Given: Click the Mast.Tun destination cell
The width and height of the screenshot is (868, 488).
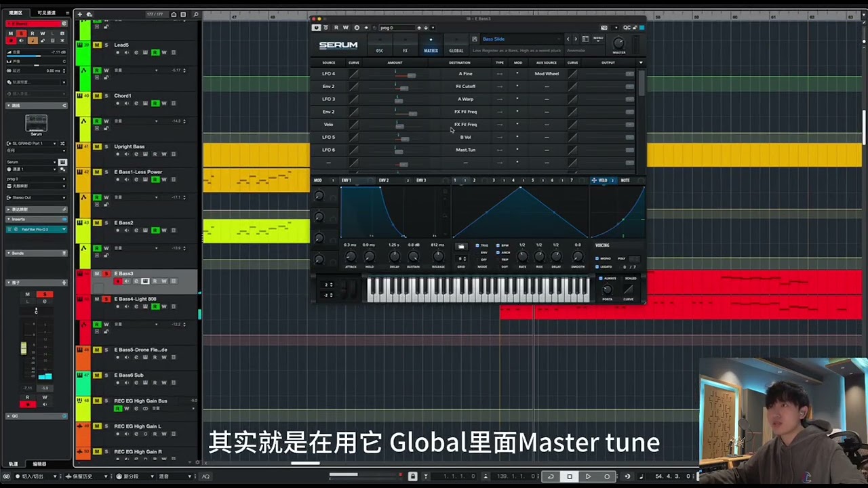Looking at the screenshot, I should tap(466, 150).
